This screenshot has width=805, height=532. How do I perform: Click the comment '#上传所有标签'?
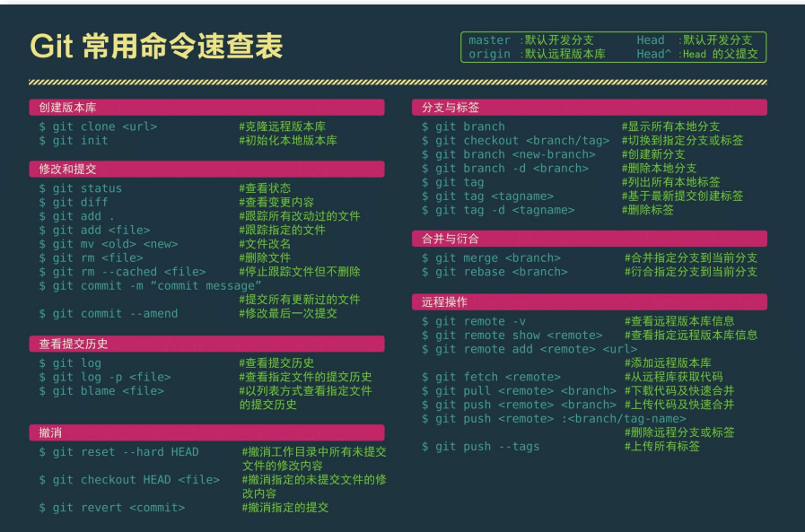coord(662,447)
